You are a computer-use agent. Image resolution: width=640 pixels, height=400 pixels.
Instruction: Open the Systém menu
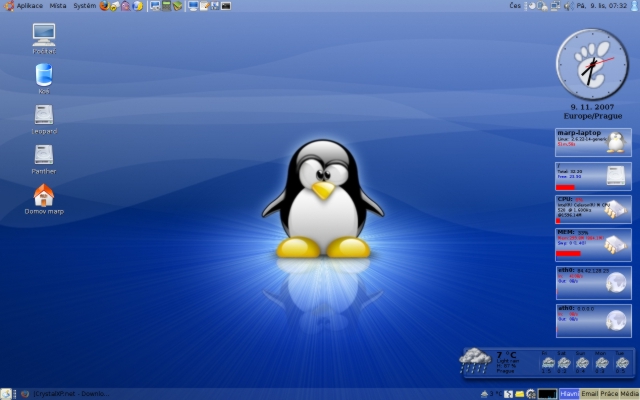tap(84, 6)
